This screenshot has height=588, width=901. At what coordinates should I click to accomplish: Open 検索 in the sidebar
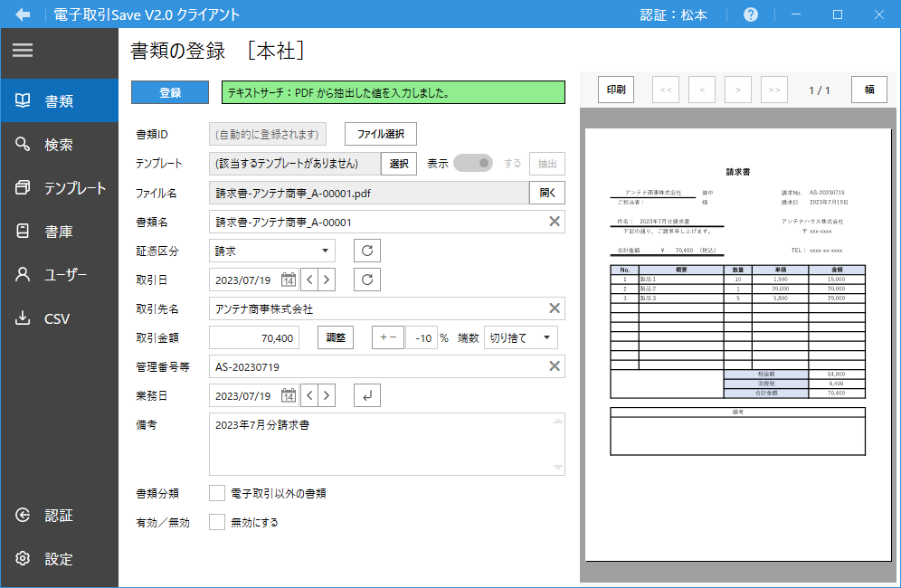click(59, 145)
